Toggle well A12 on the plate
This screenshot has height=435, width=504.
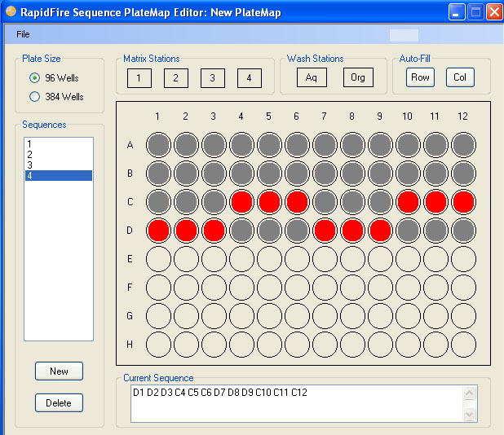(x=463, y=145)
